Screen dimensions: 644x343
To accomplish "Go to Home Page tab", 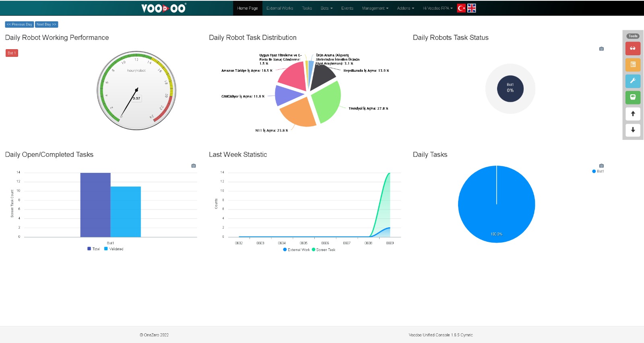I will pyautogui.click(x=248, y=8).
